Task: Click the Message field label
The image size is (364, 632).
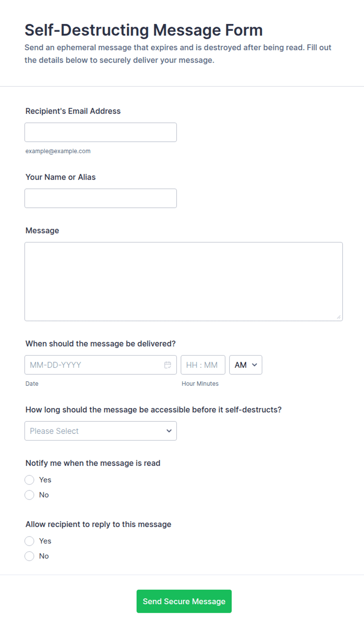Action: pyautogui.click(x=42, y=231)
